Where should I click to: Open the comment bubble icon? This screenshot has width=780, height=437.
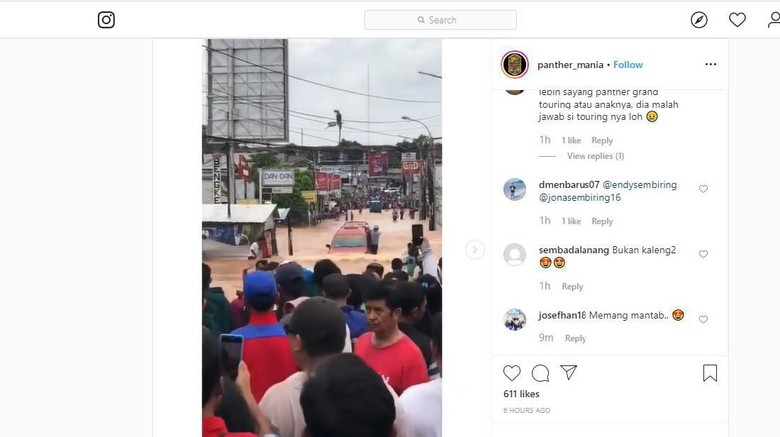click(540, 373)
